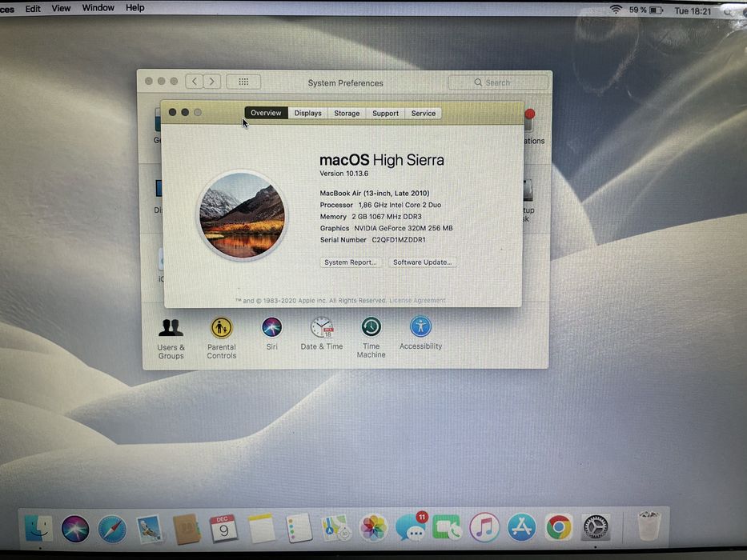Viewport: 747px width, 560px height.
Task: Open the Siri preference pane
Action: [x=271, y=334]
